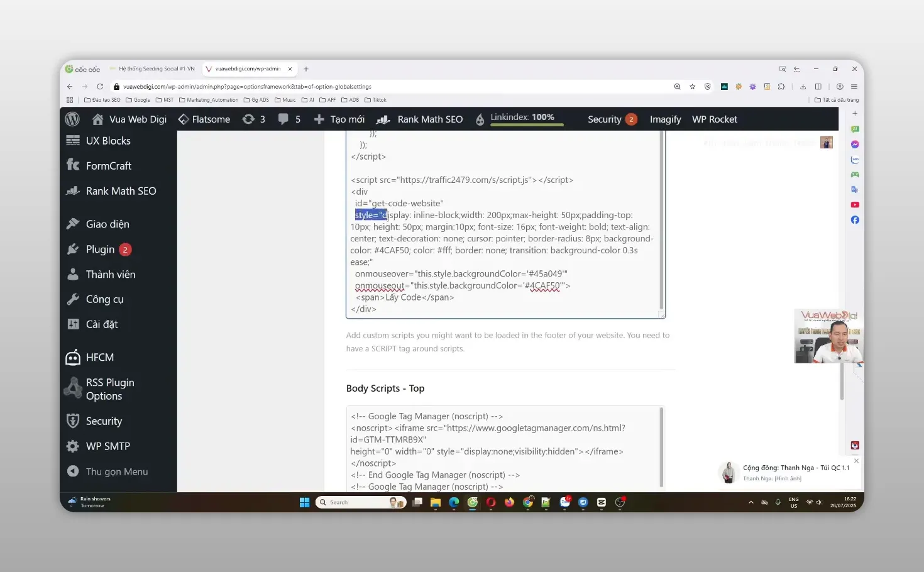
Task: Bookmark this page with star icon
Action: point(692,87)
